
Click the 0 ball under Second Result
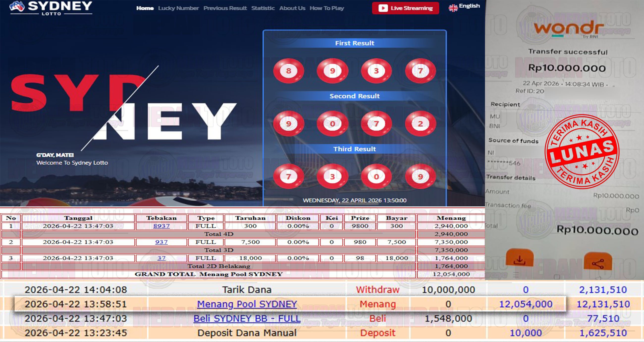[332, 124]
